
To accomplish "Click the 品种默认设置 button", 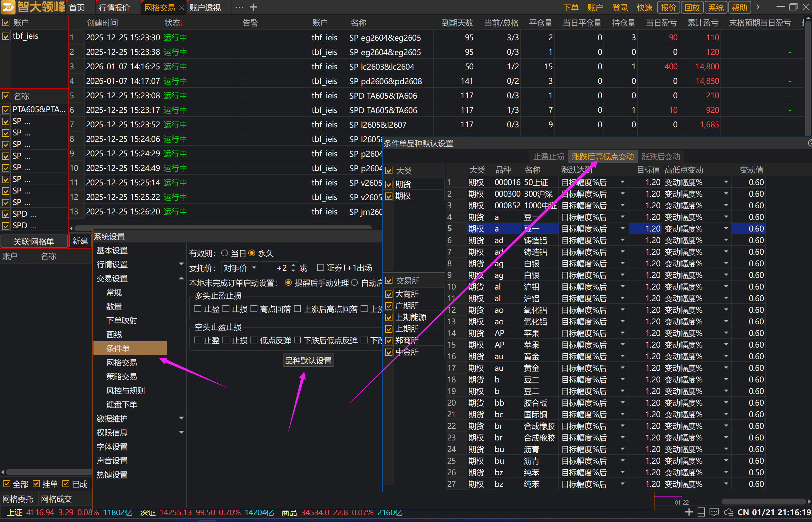I will (308, 361).
